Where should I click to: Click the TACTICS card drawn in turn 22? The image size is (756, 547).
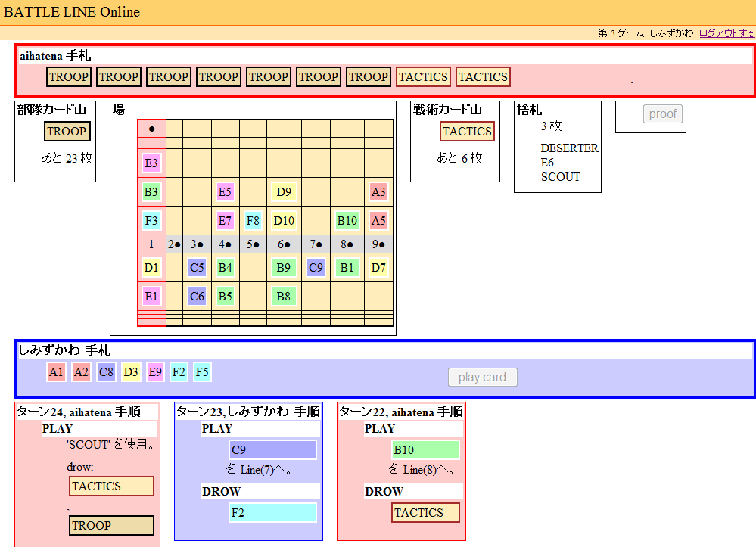(x=425, y=513)
